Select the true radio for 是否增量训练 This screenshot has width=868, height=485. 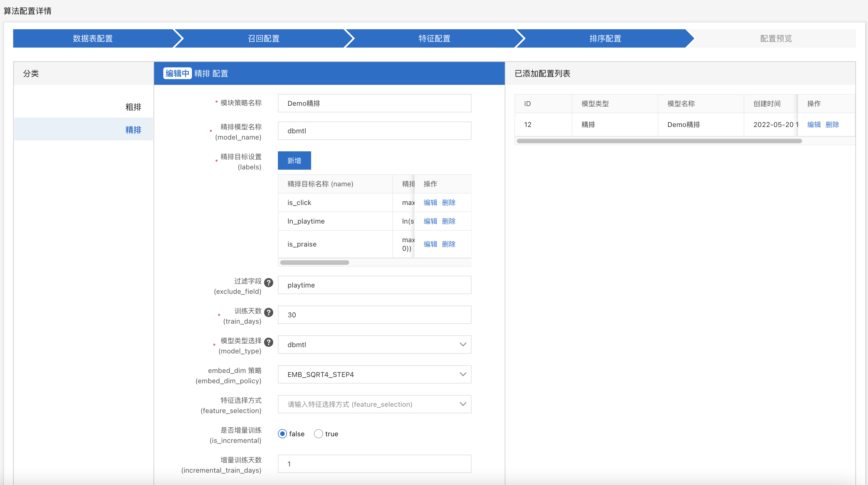point(318,434)
